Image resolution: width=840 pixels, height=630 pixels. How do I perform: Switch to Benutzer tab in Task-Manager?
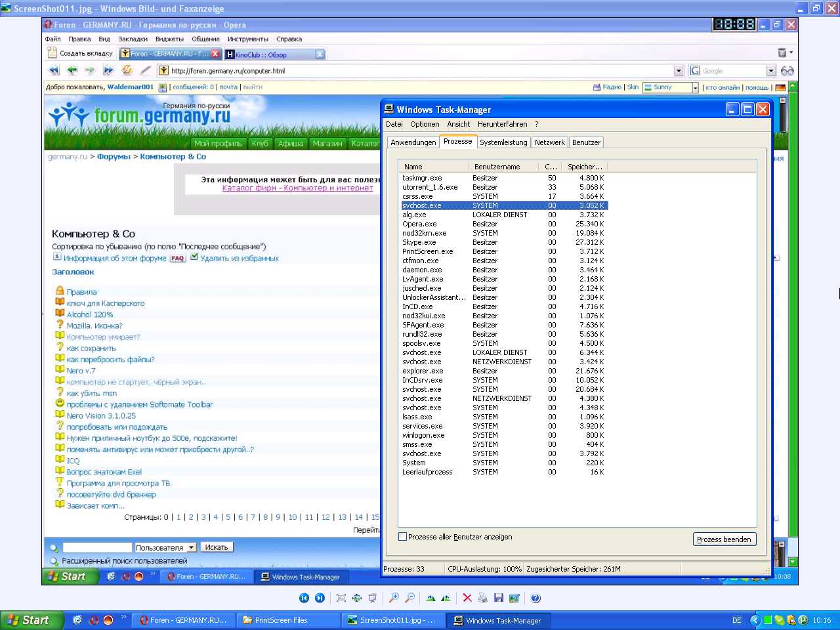coord(586,142)
